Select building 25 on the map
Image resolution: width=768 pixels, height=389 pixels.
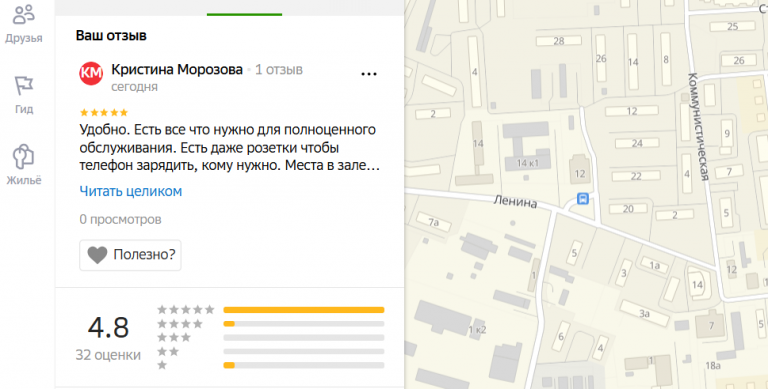point(733,26)
